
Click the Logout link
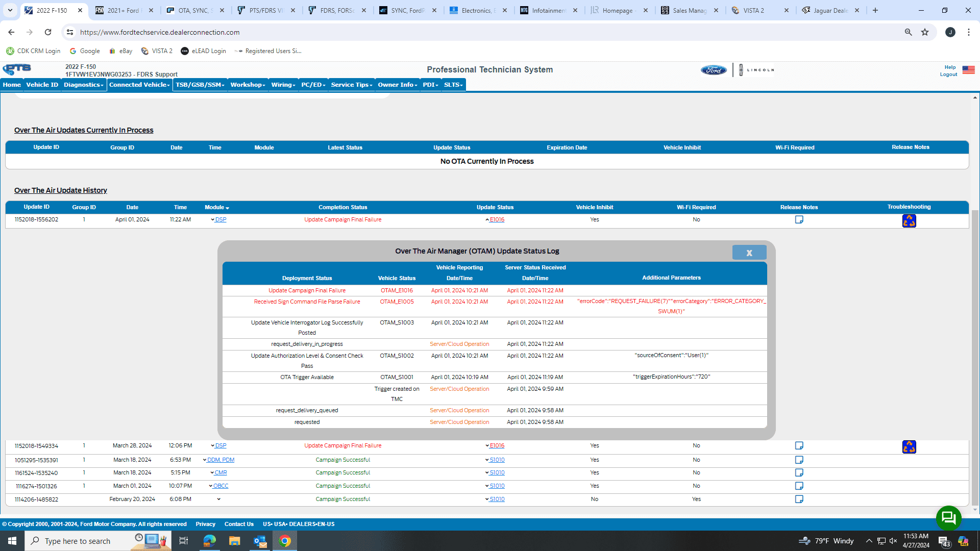(x=948, y=74)
